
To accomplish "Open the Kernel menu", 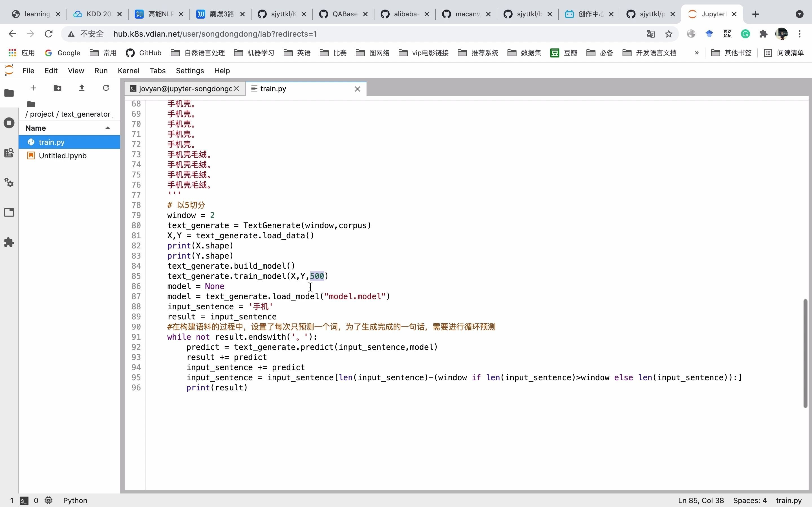I will (x=128, y=70).
